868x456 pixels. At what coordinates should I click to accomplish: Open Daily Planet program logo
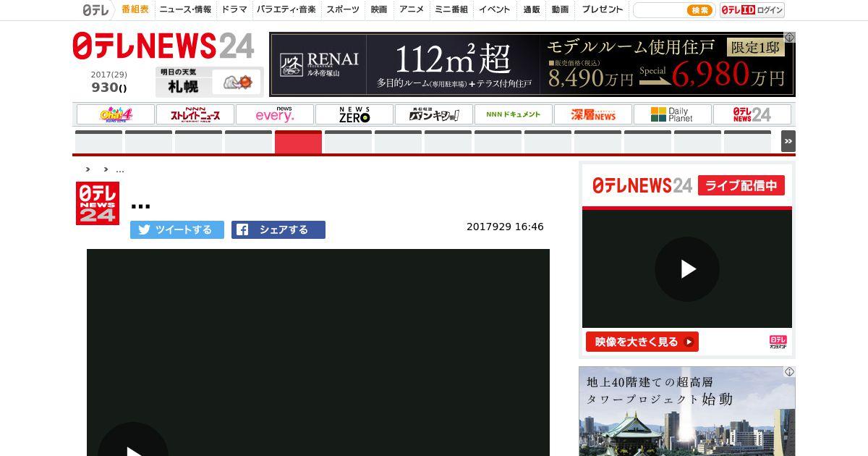tap(673, 114)
